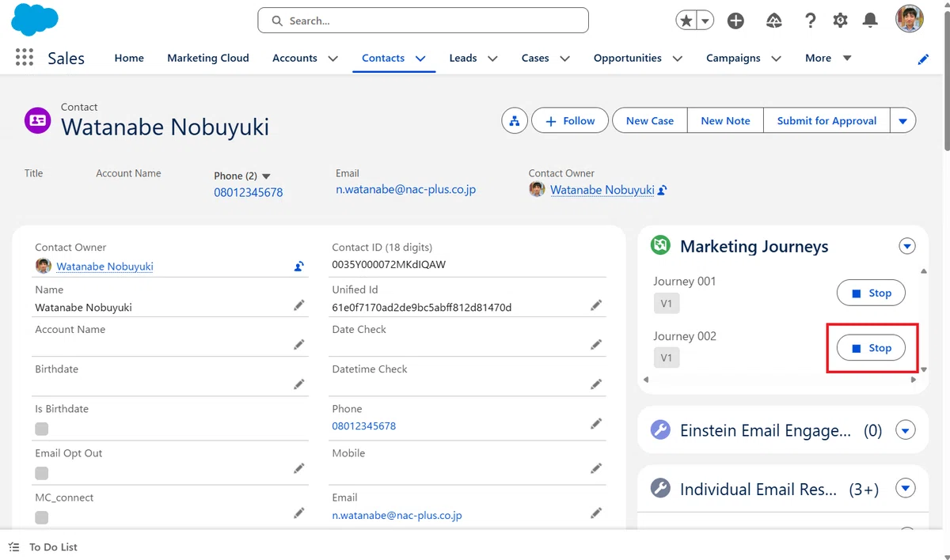This screenshot has width=950, height=560.
Task: Click the header email n.watanabe@nac-plus.co.jp
Action: point(405,190)
